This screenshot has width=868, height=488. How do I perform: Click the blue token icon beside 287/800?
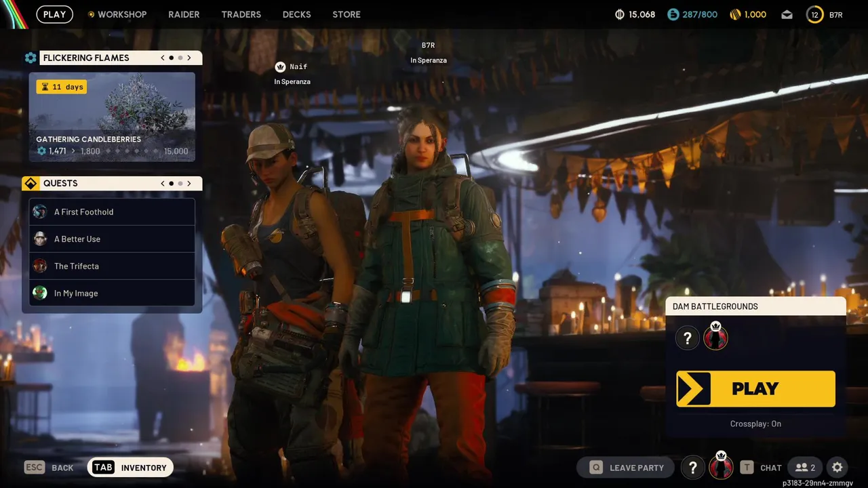tap(673, 14)
